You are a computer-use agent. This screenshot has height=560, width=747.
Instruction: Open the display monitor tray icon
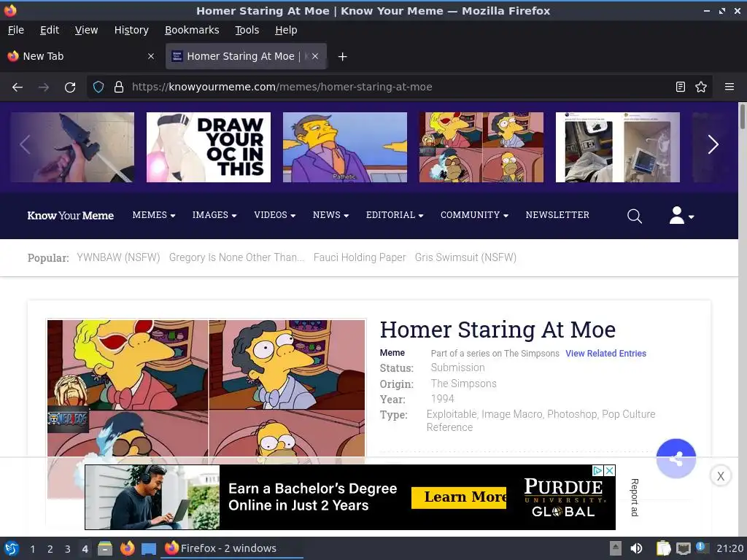tap(684, 548)
